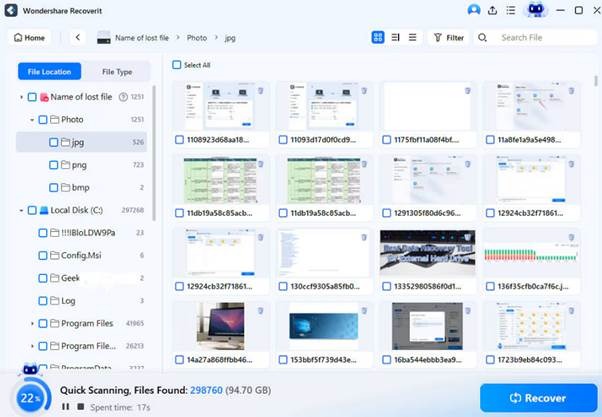Expand the Program File... folder with 26213 items
The width and height of the screenshot is (602, 417).
pyautogui.click(x=32, y=346)
